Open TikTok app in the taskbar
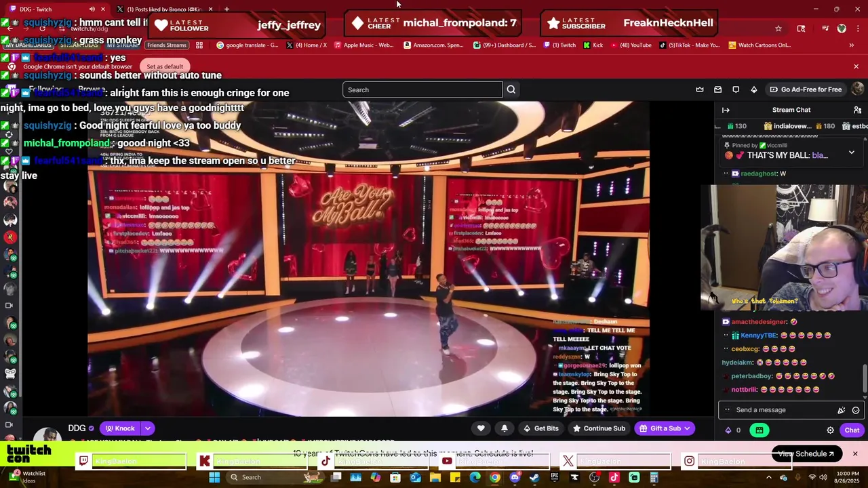Viewport: 868px width, 488px height. pos(614,477)
